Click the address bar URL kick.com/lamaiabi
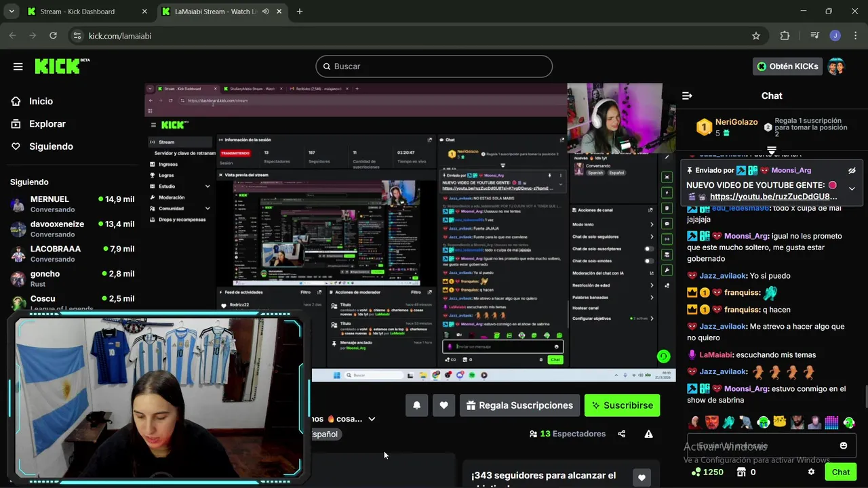This screenshot has height=488, width=868. coord(120,36)
